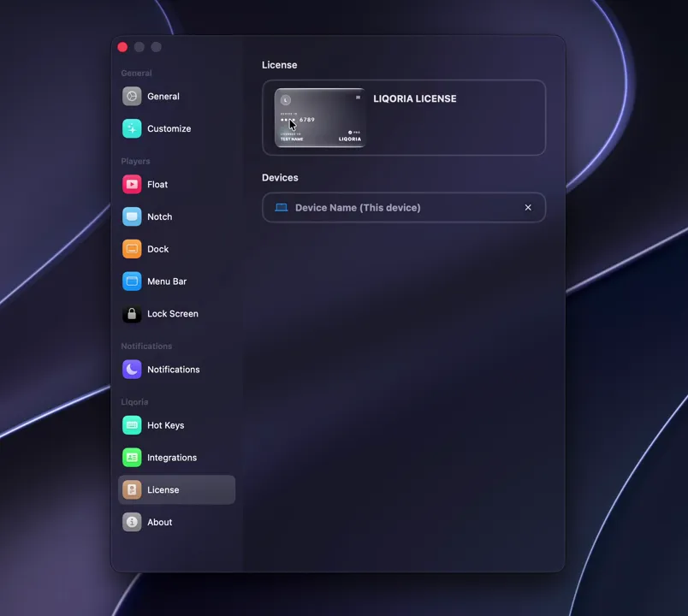688x616 pixels.
Task: Remove this device with the X button
Action: coord(528,208)
